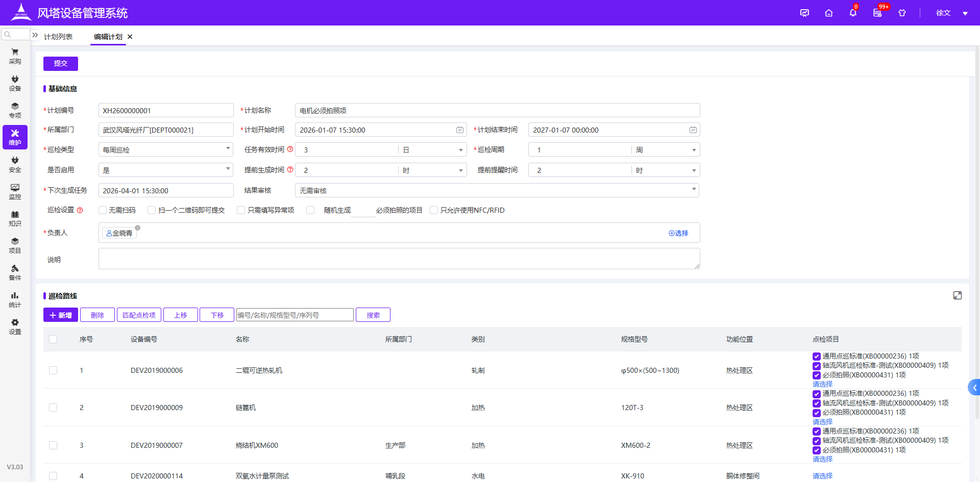This screenshot has height=482, width=980.
Task: Open the 设备 module in sidebar
Action: click(x=15, y=83)
